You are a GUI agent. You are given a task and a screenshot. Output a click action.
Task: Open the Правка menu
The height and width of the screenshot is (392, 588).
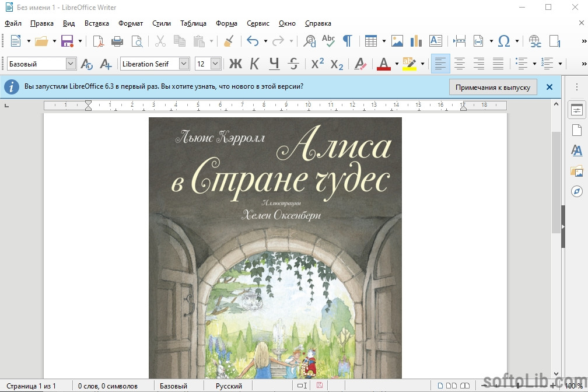[42, 23]
